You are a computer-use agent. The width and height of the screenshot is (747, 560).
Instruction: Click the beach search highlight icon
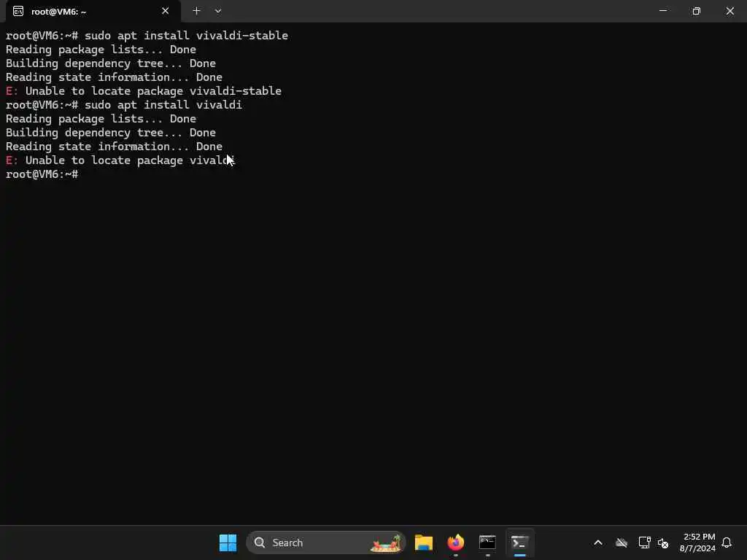tap(387, 542)
